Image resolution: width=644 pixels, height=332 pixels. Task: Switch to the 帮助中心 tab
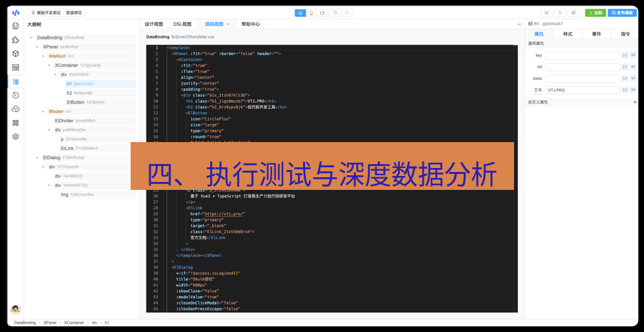(251, 25)
